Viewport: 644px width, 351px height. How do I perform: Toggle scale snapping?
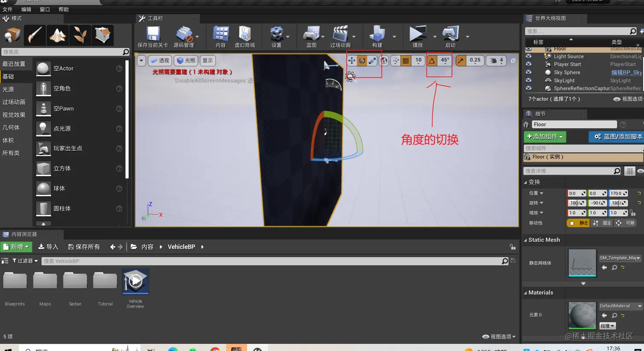coord(461,61)
